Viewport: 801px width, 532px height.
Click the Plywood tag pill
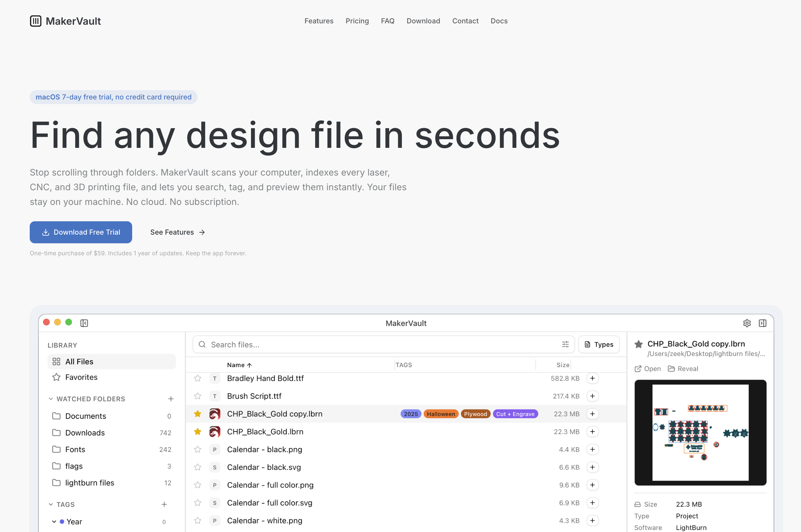coord(475,414)
